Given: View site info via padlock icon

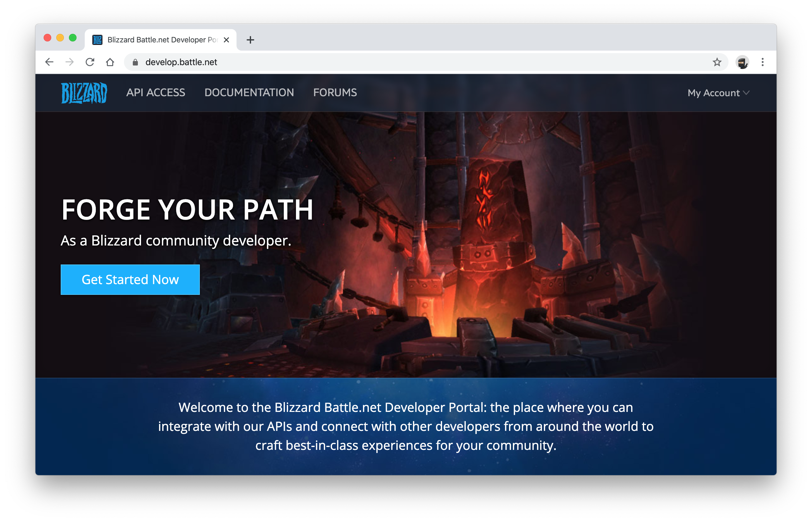Looking at the screenshot, I should 135,62.
